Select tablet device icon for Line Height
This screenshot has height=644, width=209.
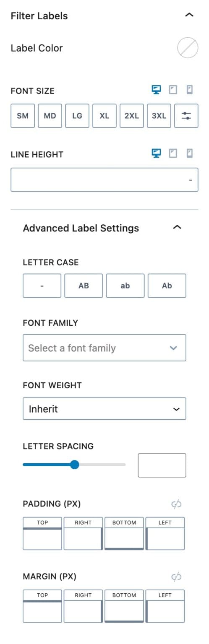172,153
